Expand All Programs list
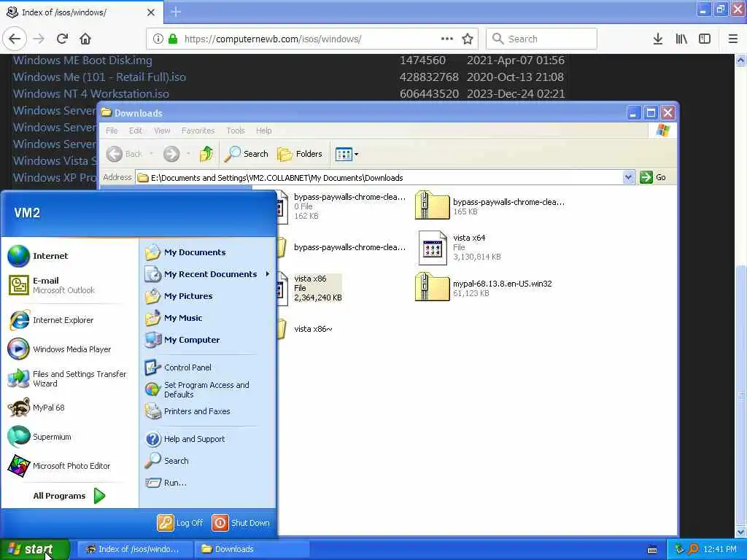The image size is (747, 560). 69,496
